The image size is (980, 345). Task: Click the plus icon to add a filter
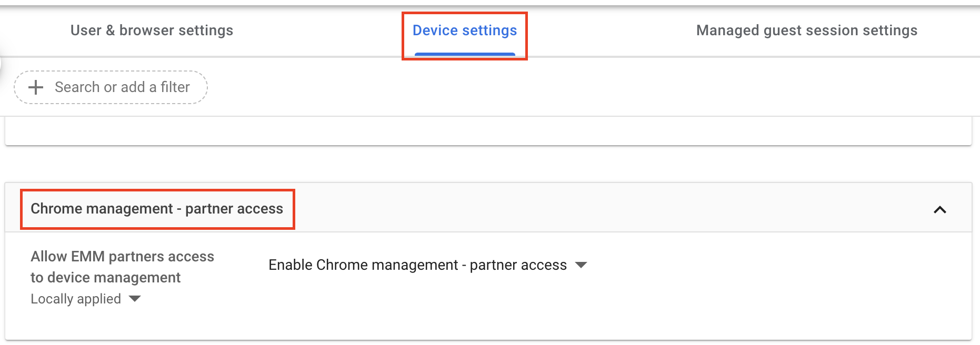click(35, 87)
